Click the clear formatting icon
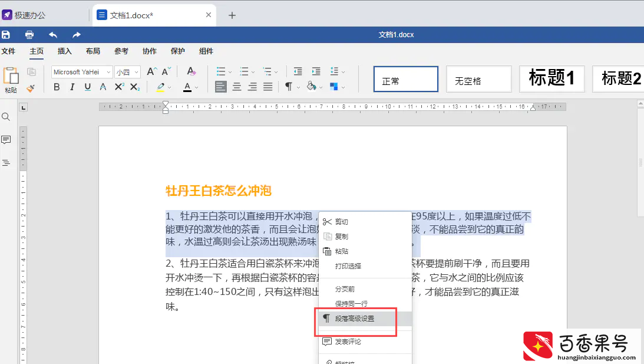Screen dimensions: 644x364 pyautogui.click(x=191, y=71)
